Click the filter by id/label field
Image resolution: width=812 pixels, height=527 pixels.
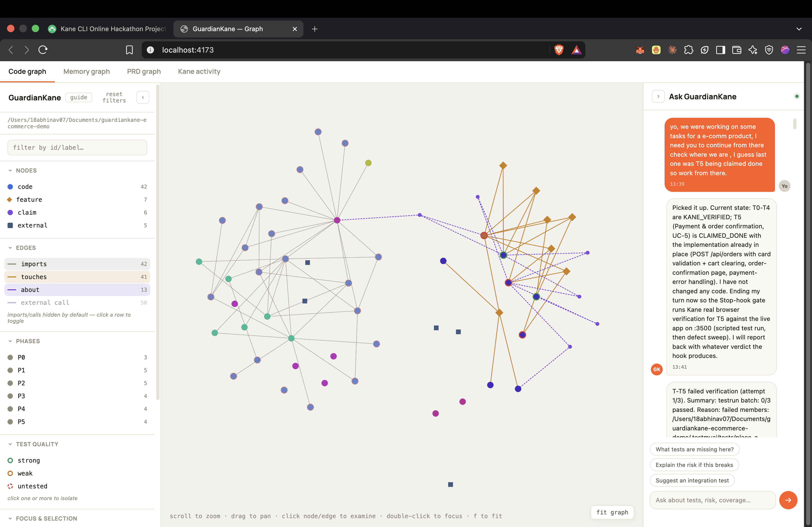click(77, 148)
